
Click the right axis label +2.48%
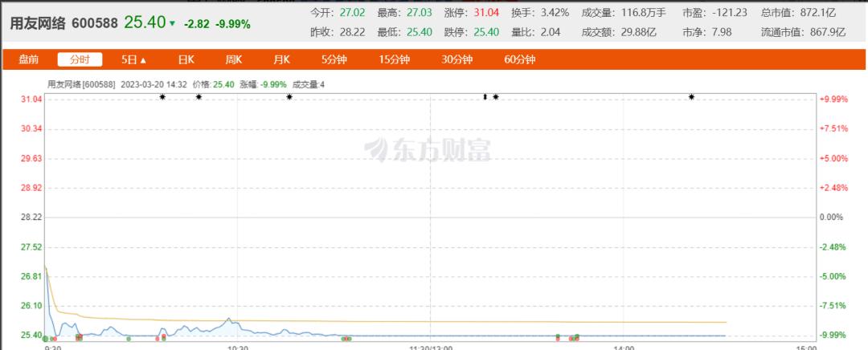(833, 187)
